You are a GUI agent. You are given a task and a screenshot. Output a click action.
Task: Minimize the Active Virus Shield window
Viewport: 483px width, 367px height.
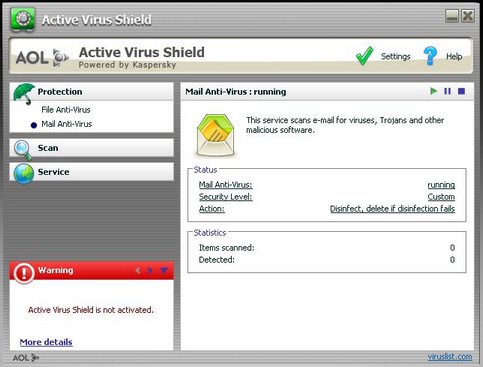(452, 16)
